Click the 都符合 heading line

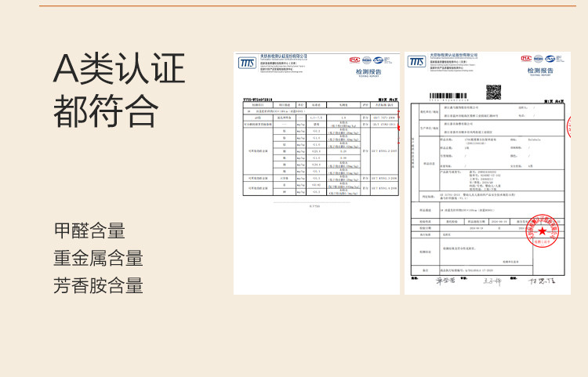(105, 111)
